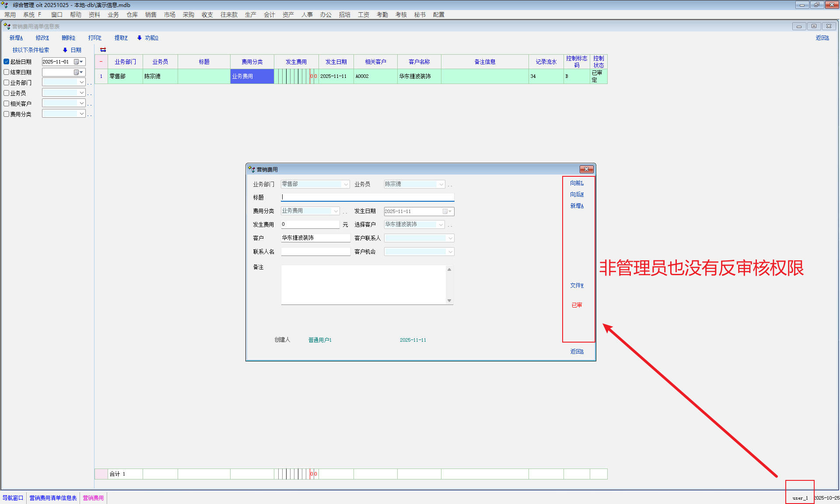This screenshot has width=840, height=504.
Task: Click into the 标题 text field in dialog
Action: point(367,197)
